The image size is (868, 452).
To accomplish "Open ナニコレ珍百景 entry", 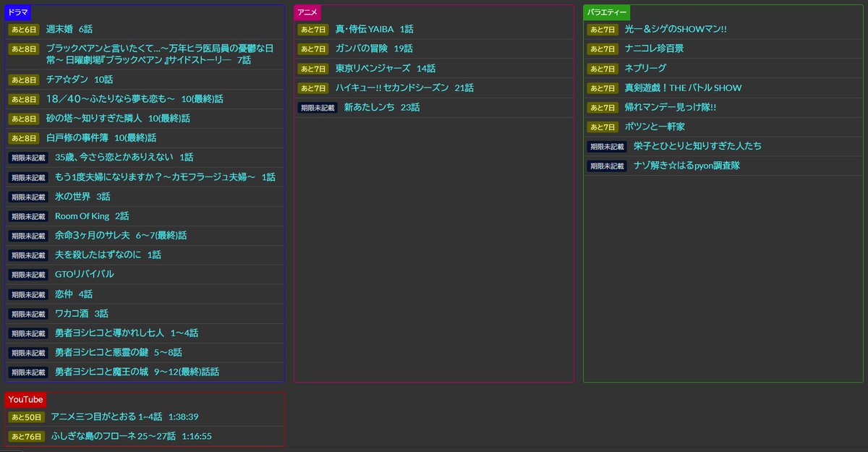I will coord(654,49).
